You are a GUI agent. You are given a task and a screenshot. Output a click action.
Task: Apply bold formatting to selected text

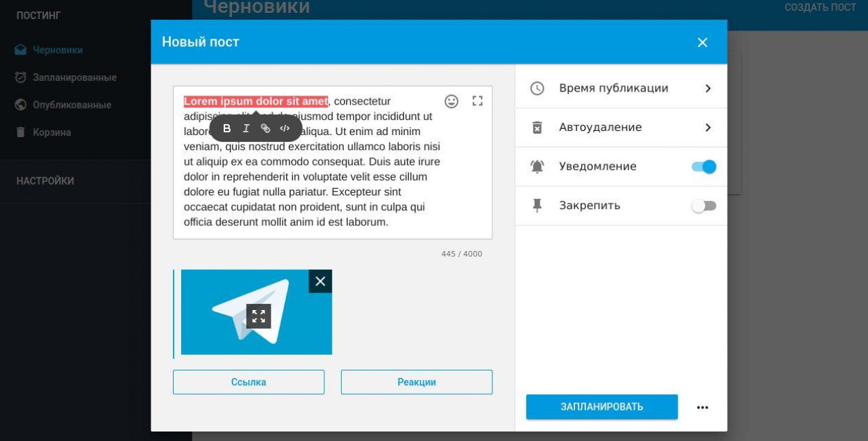(227, 128)
